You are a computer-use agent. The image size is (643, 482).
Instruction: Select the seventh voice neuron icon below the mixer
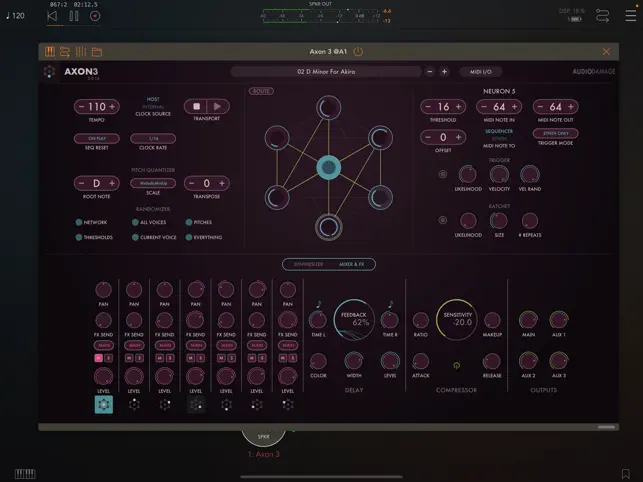click(x=287, y=404)
